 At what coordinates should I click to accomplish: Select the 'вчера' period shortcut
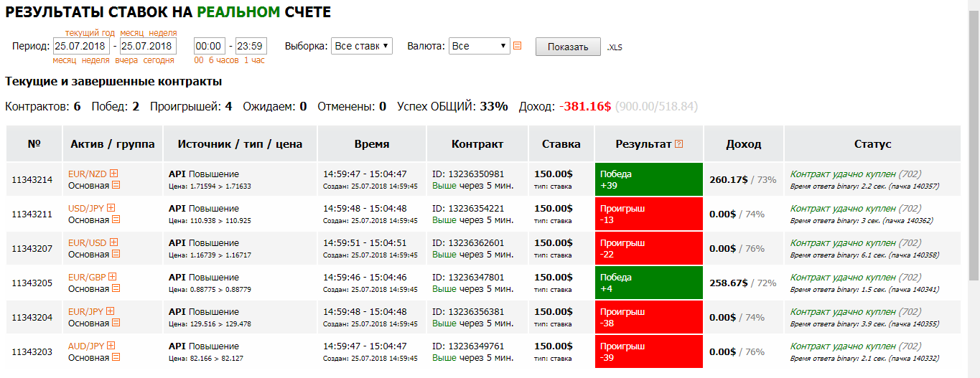click(126, 60)
